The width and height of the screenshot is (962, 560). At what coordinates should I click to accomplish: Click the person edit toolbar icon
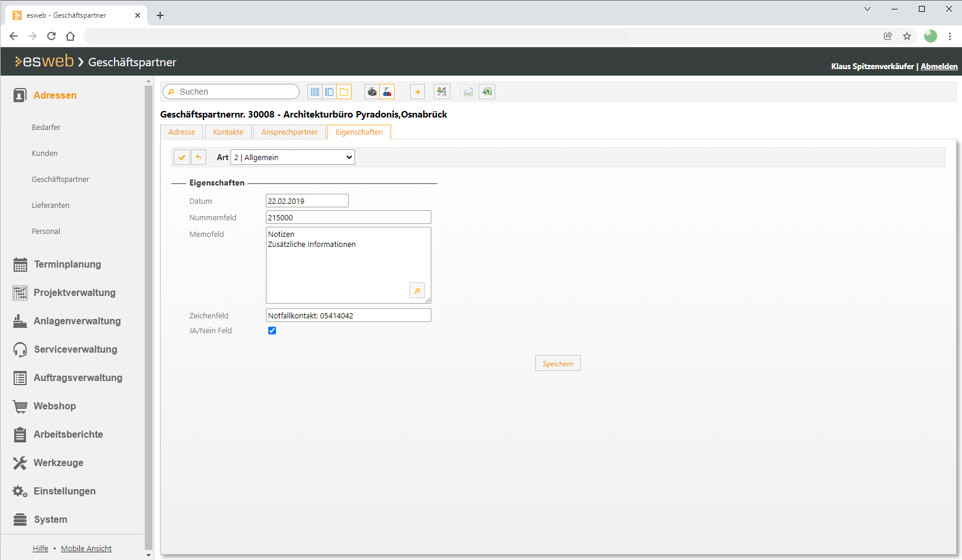[442, 92]
